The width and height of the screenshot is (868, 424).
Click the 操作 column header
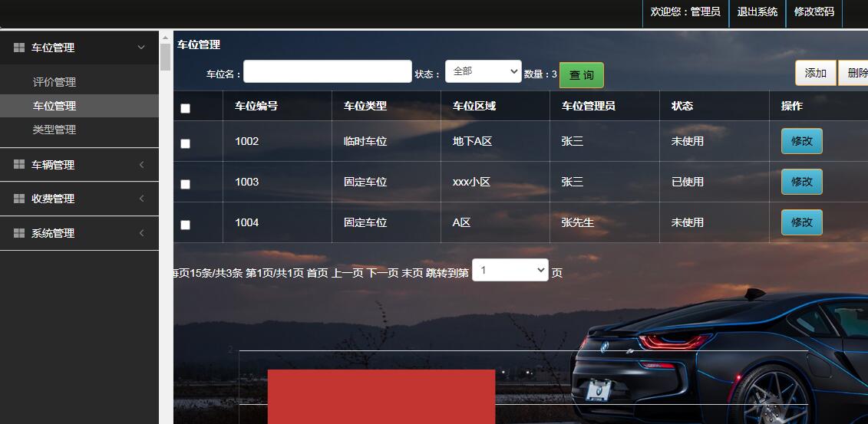tap(791, 106)
